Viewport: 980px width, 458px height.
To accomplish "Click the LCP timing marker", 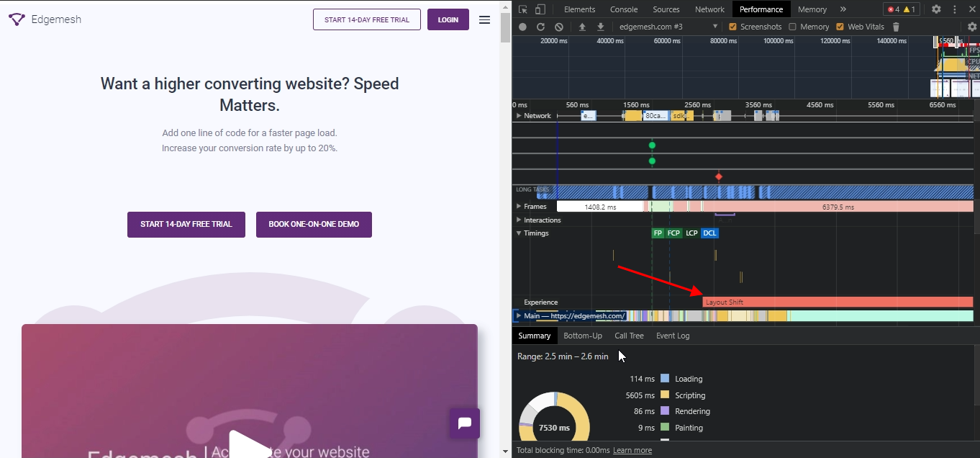I will (691, 233).
